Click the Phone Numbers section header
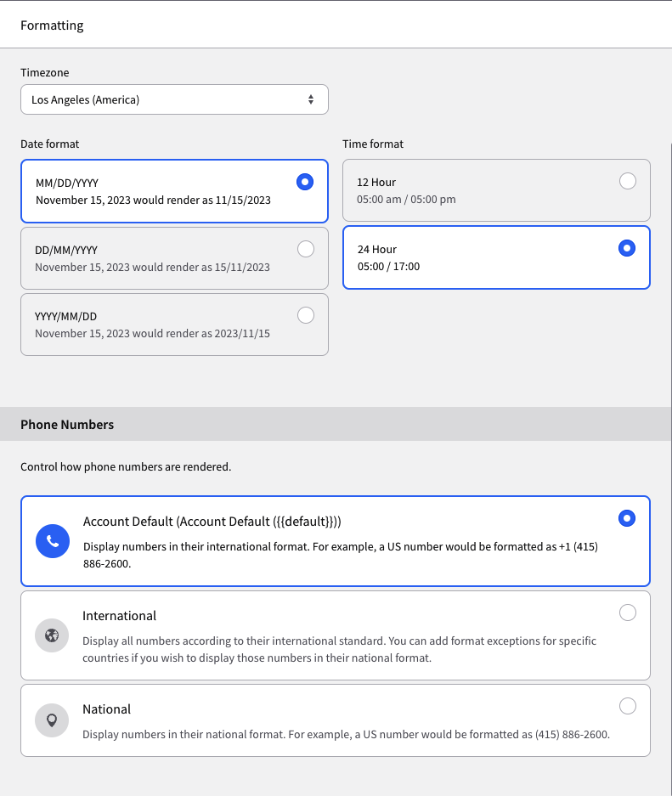672x796 pixels. 67,425
